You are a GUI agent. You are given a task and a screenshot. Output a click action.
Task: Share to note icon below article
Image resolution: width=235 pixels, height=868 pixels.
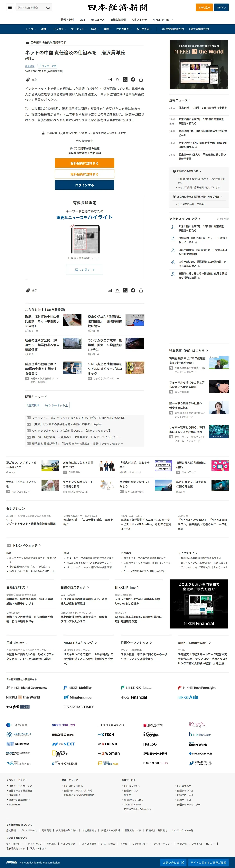pos(117,290)
